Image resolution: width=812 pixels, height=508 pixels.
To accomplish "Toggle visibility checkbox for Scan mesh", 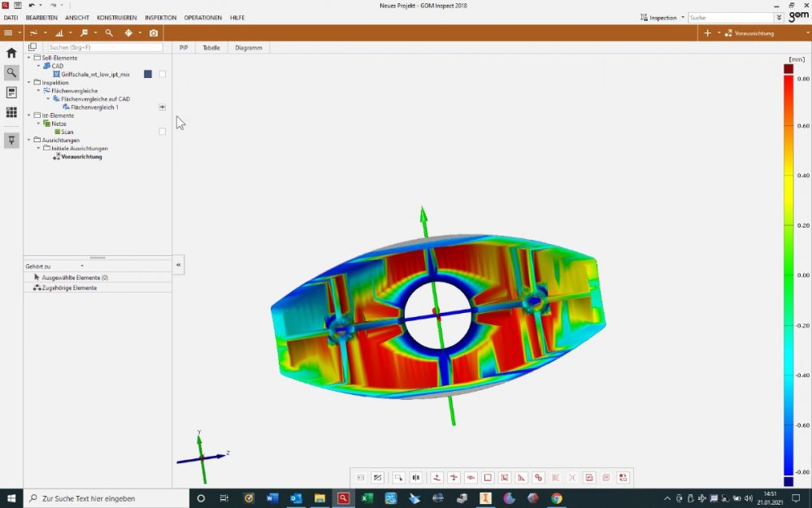I will tap(163, 132).
